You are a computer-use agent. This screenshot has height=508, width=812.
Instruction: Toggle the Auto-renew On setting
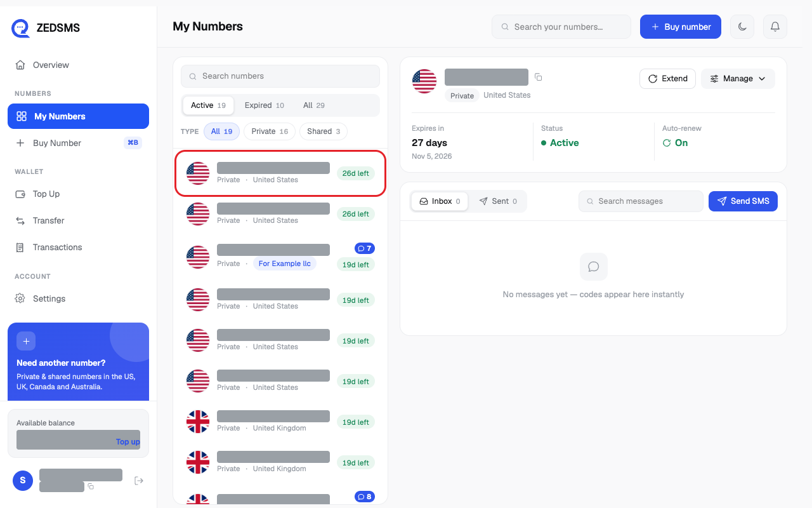675,143
